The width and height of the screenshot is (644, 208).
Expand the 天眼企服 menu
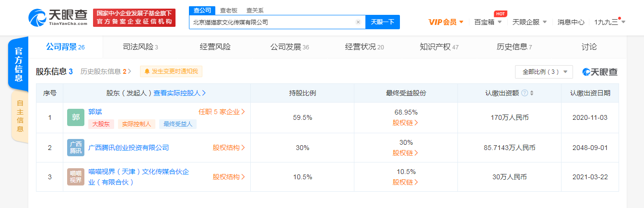point(529,22)
